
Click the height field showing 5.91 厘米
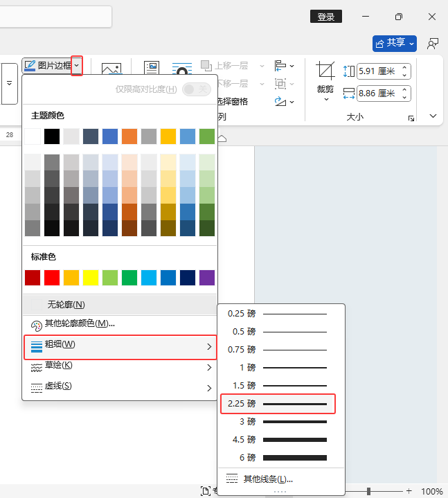click(377, 71)
